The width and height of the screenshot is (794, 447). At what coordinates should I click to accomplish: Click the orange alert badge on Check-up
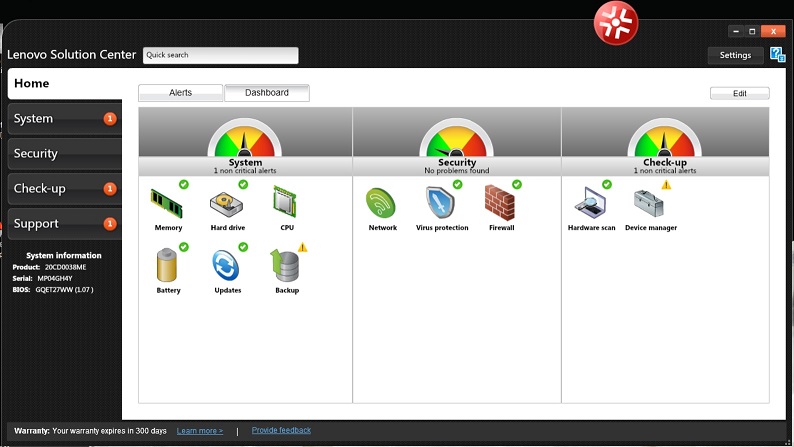click(x=110, y=189)
